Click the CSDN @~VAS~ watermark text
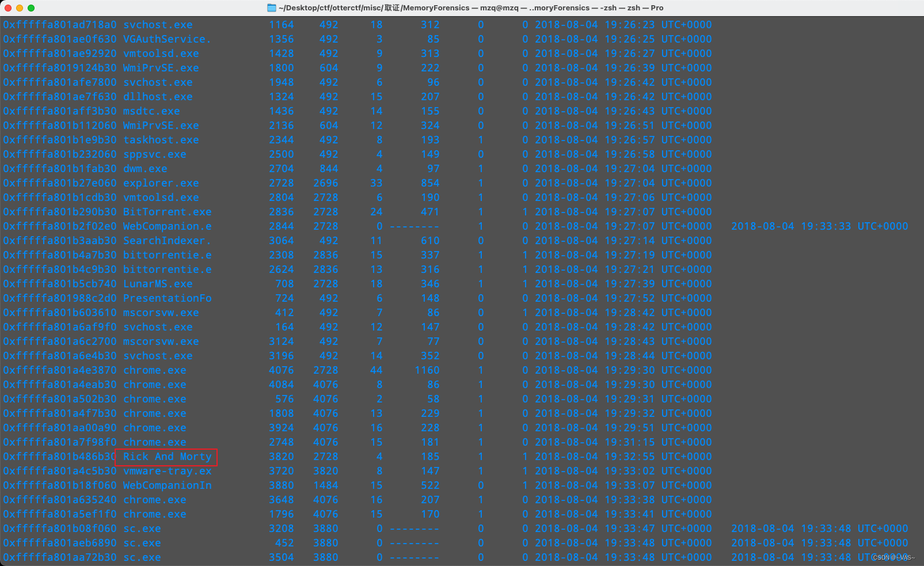Screen dimensions: 924x566 coord(891,557)
